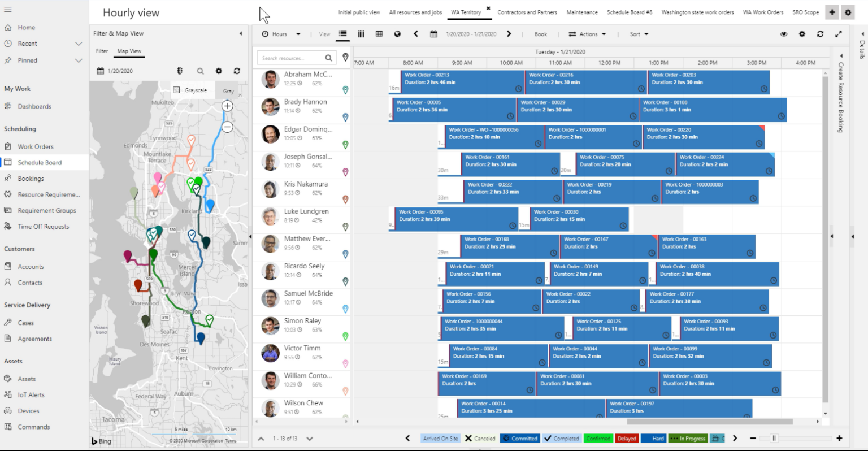The width and height of the screenshot is (868, 451).
Task: Toggle Victor Timm's map pin
Action: (x=345, y=364)
